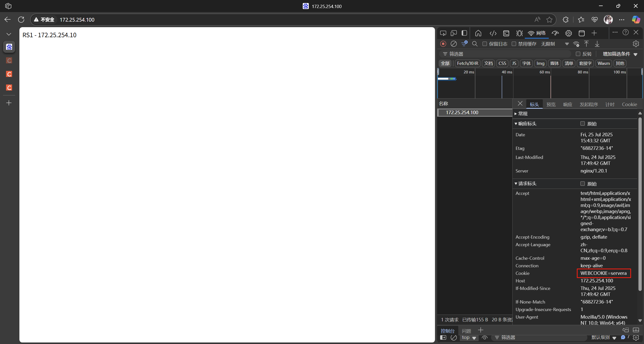This screenshot has width=644, height=344.
Task: Open network panel settings gear
Action: pos(636,44)
